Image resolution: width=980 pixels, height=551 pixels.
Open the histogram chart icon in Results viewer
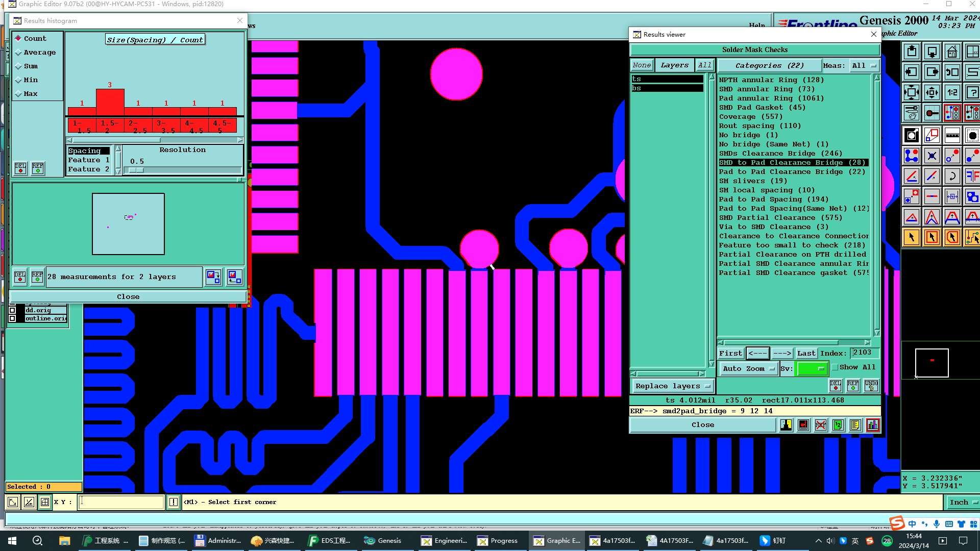[x=872, y=425]
